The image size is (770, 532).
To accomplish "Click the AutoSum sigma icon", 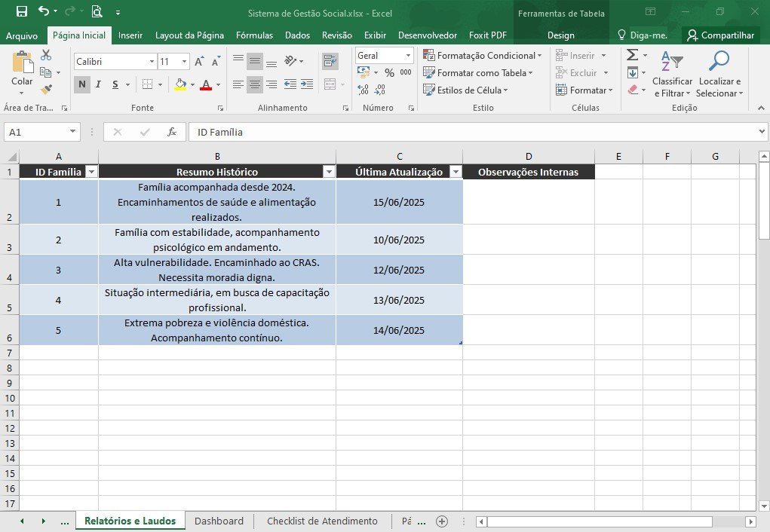I will [633, 55].
